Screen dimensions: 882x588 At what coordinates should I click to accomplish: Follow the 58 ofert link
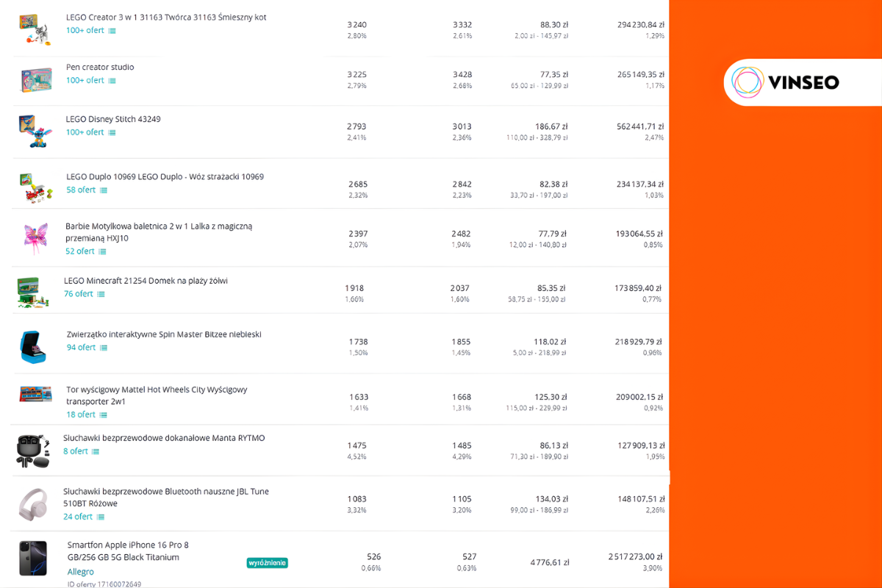81,190
